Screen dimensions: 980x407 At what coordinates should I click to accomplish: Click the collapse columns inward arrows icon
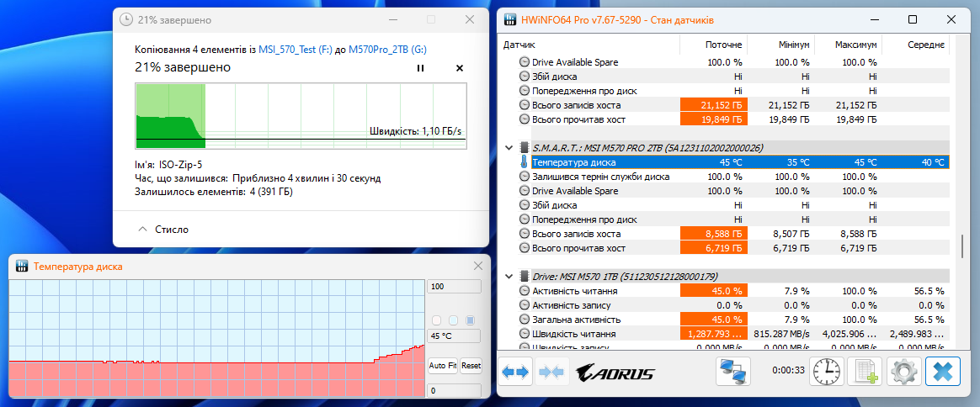tap(551, 373)
